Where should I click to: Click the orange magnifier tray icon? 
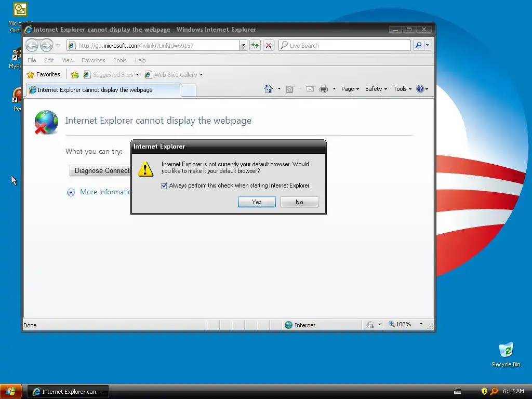pos(494,391)
